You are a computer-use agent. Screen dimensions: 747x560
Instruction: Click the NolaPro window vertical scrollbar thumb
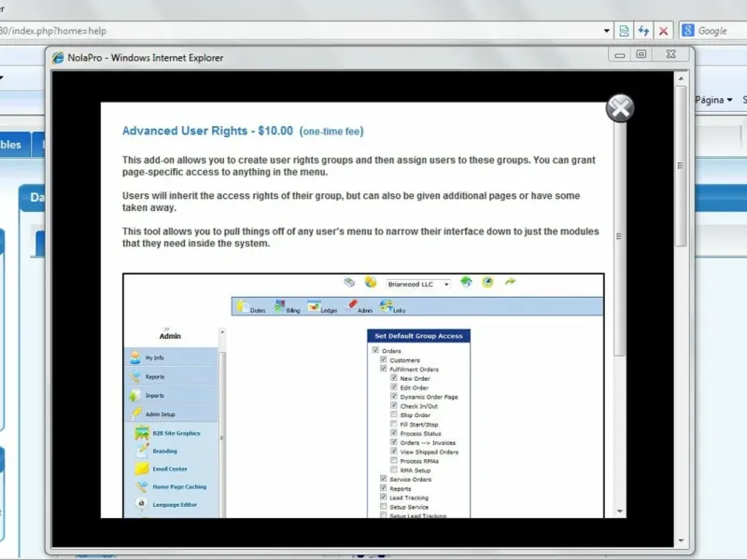coord(681,166)
